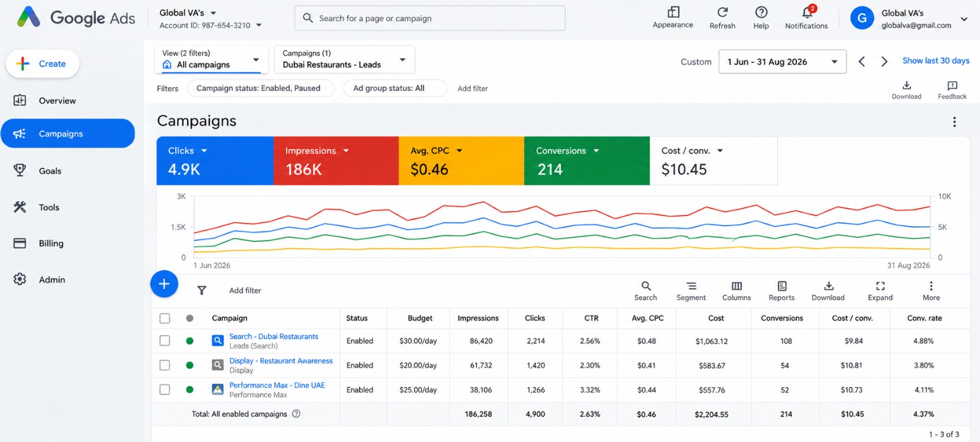This screenshot has height=442, width=980.
Task: Open the Segment tool
Action: 691,291
